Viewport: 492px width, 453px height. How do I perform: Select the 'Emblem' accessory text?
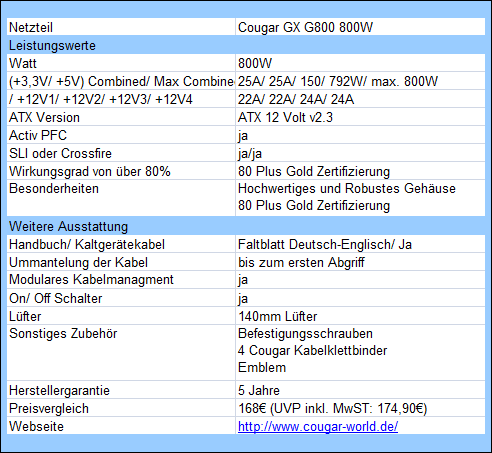click(262, 367)
